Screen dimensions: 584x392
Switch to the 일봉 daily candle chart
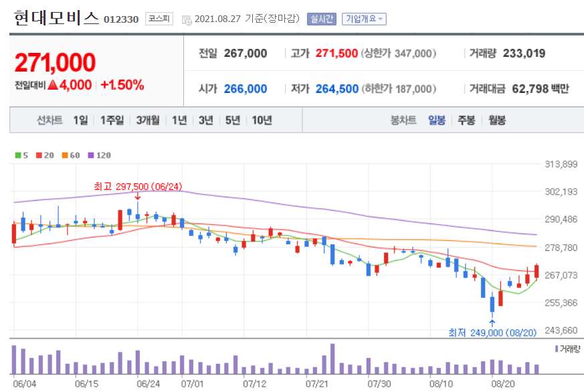pos(437,120)
